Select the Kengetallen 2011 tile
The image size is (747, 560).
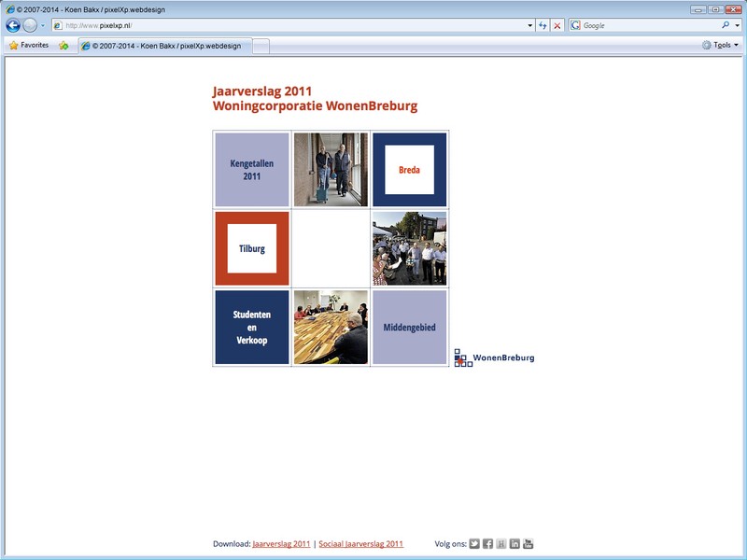coord(251,169)
